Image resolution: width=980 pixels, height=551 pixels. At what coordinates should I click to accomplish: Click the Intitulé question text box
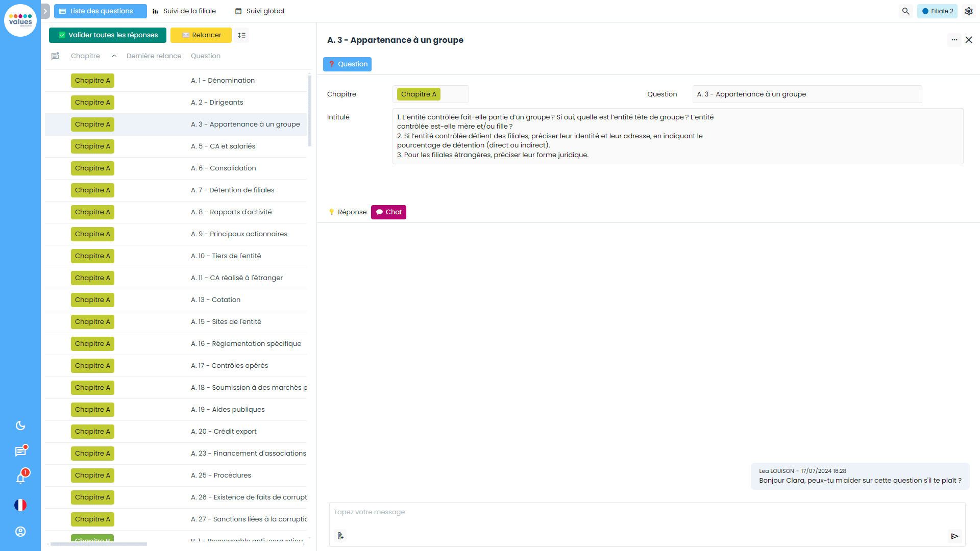[x=678, y=136]
